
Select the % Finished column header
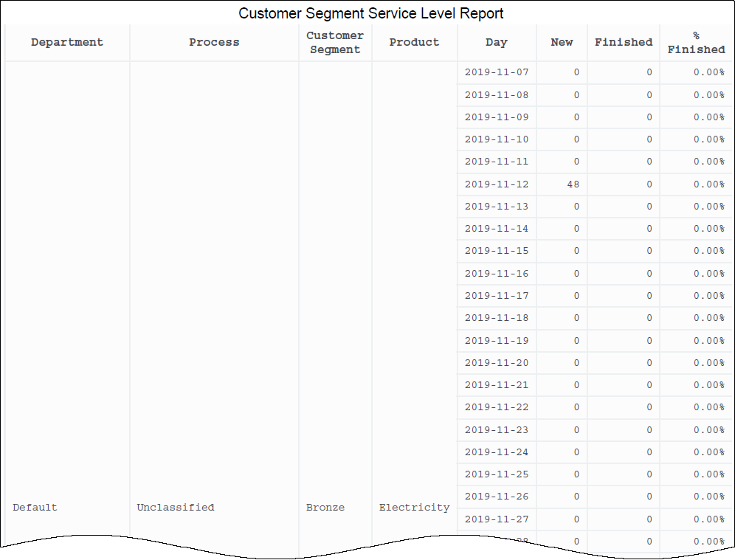(696, 43)
